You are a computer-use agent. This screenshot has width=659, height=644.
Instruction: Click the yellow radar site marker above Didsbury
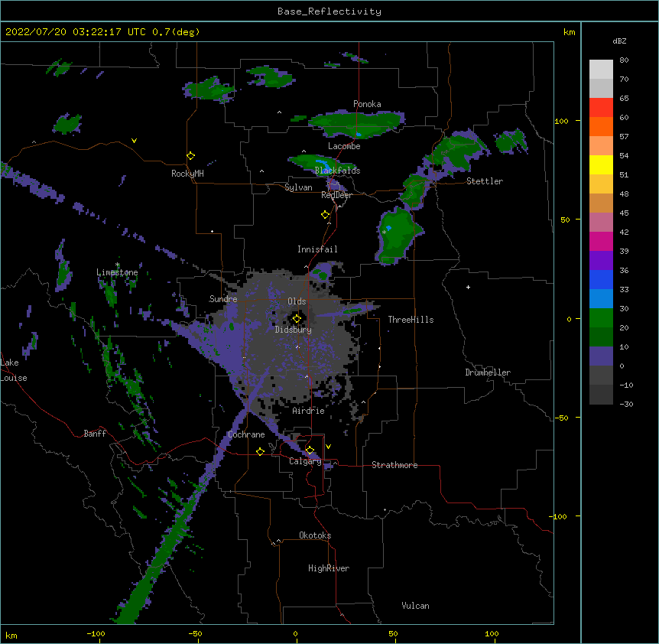click(x=297, y=318)
